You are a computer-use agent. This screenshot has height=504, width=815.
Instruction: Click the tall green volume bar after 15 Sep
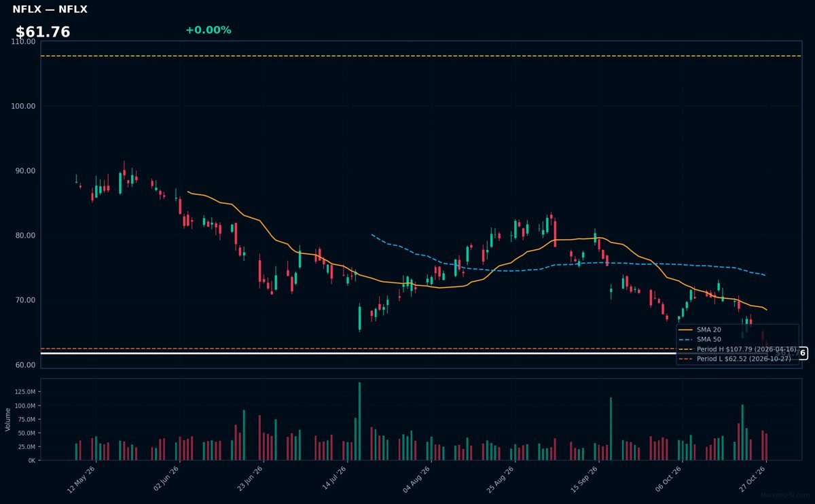611,429
